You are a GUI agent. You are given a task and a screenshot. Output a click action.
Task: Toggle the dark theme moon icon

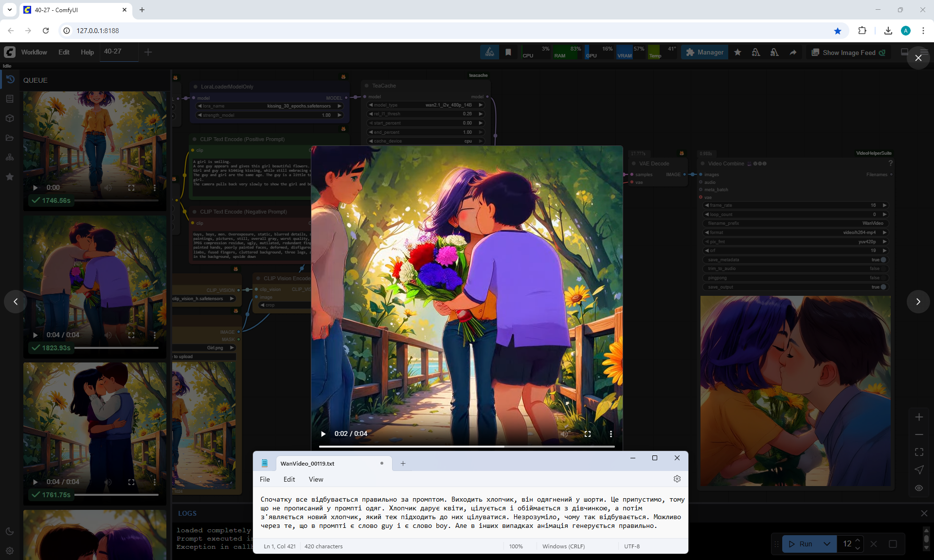[x=10, y=531]
